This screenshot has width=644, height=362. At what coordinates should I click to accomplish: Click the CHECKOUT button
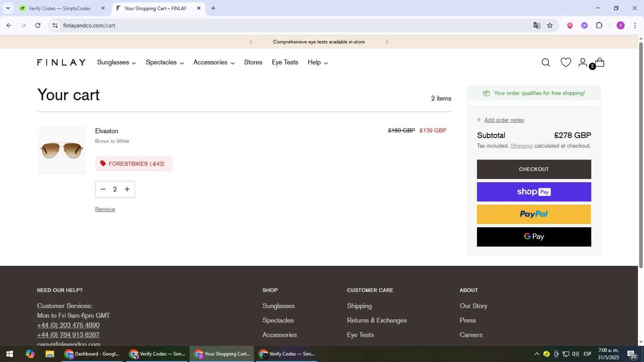coord(534,169)
